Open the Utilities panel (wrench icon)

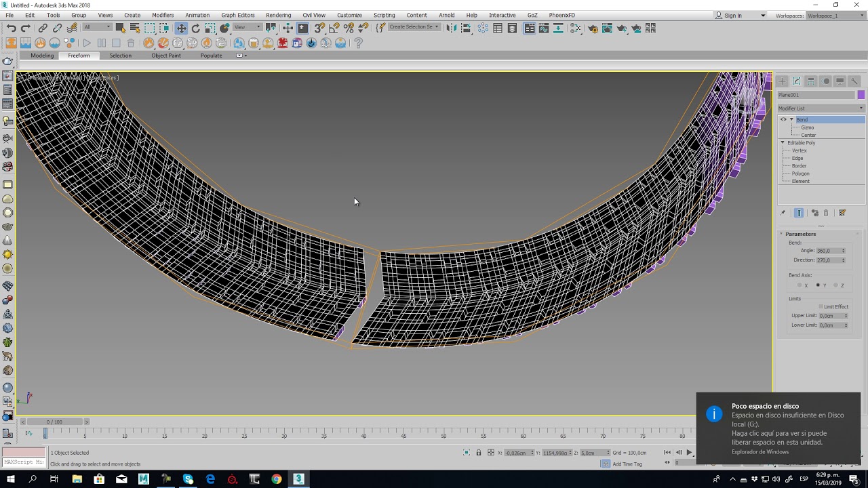pos(854,81)
